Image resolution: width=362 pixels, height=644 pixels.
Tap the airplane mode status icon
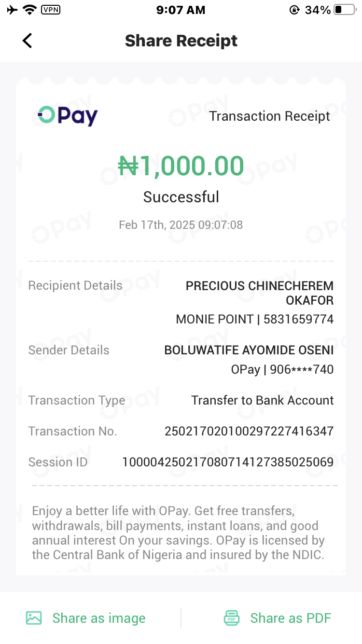[13, 10]
